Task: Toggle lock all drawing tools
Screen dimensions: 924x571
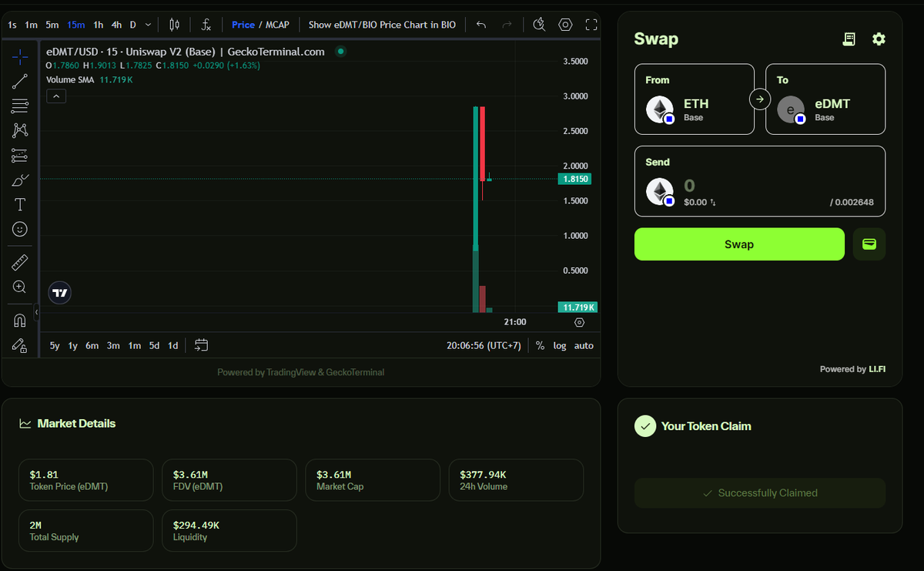Action: coord(20,345)
